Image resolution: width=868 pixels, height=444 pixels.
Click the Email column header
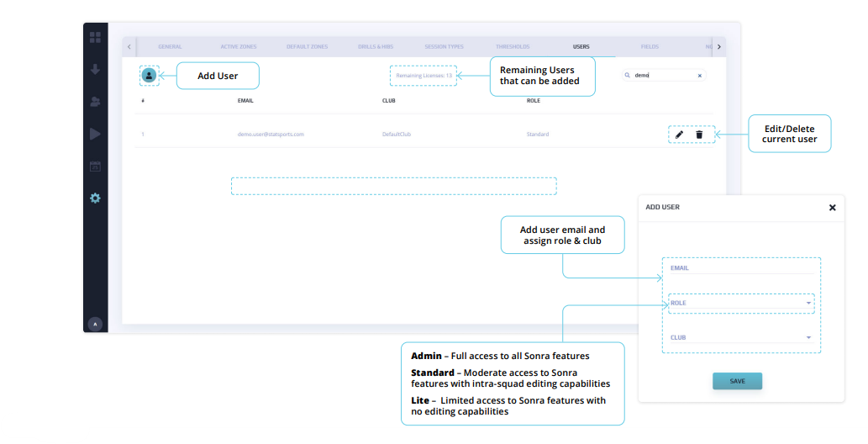point(246,101)
